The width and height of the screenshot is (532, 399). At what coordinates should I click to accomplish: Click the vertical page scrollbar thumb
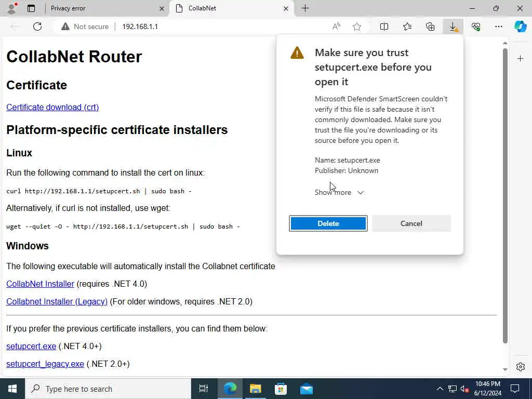(505, 196)
